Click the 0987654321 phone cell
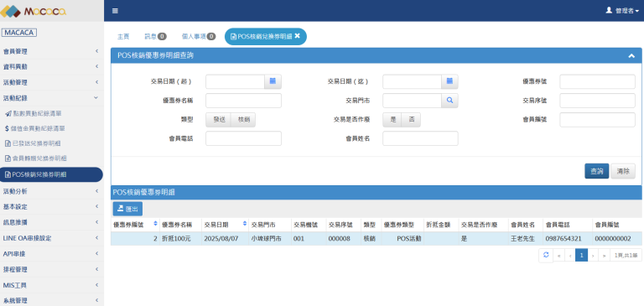 tap(567, 238)
